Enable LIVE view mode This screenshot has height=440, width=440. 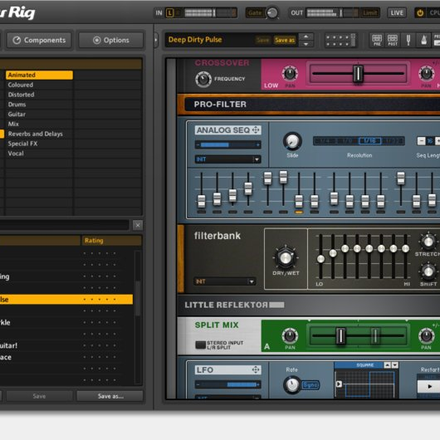click(x=397, y=13)
